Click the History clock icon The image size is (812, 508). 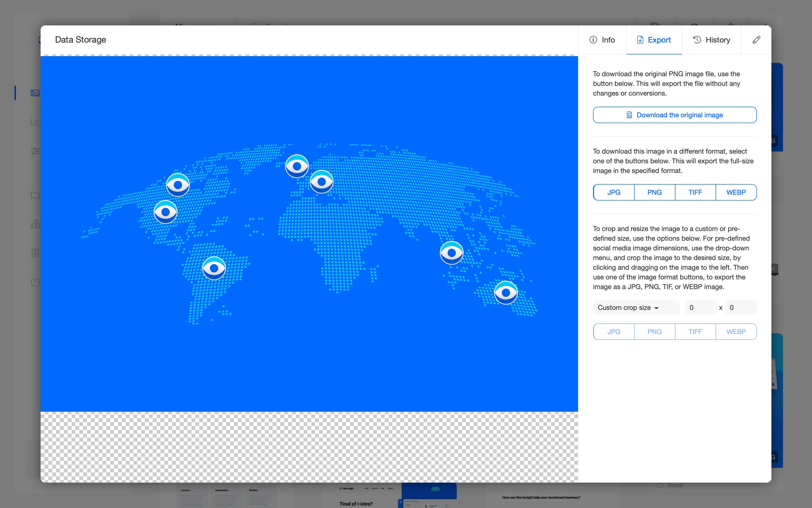point(697,40)
